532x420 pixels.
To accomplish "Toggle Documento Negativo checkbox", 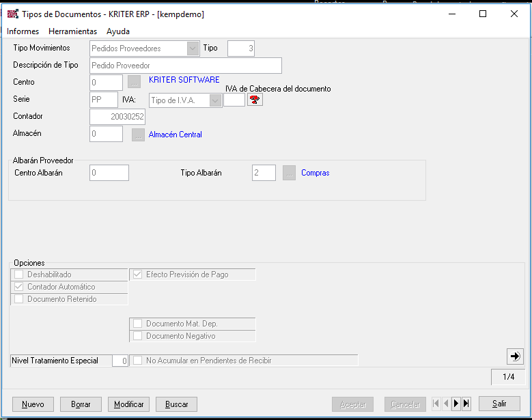I will [x=137, y=336].
